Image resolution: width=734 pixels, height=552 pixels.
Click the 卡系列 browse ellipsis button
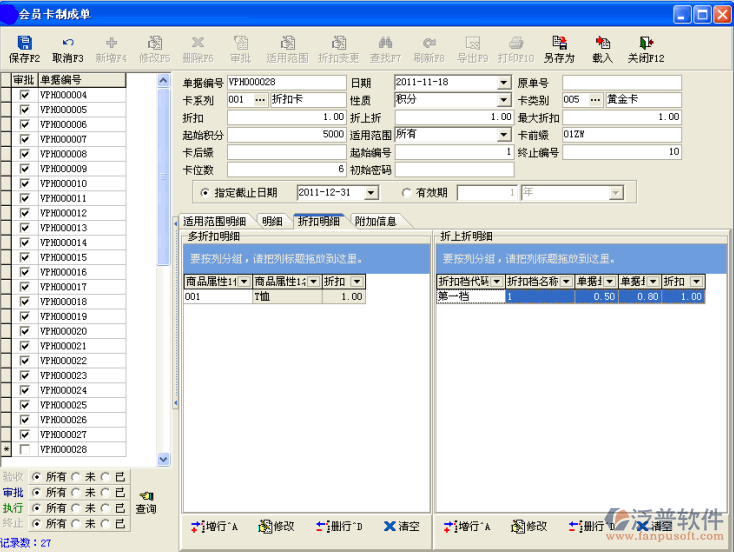(260, 100)
